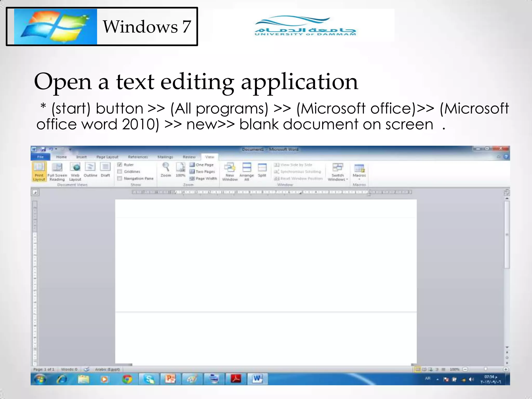Switch to Outline view

90,170
